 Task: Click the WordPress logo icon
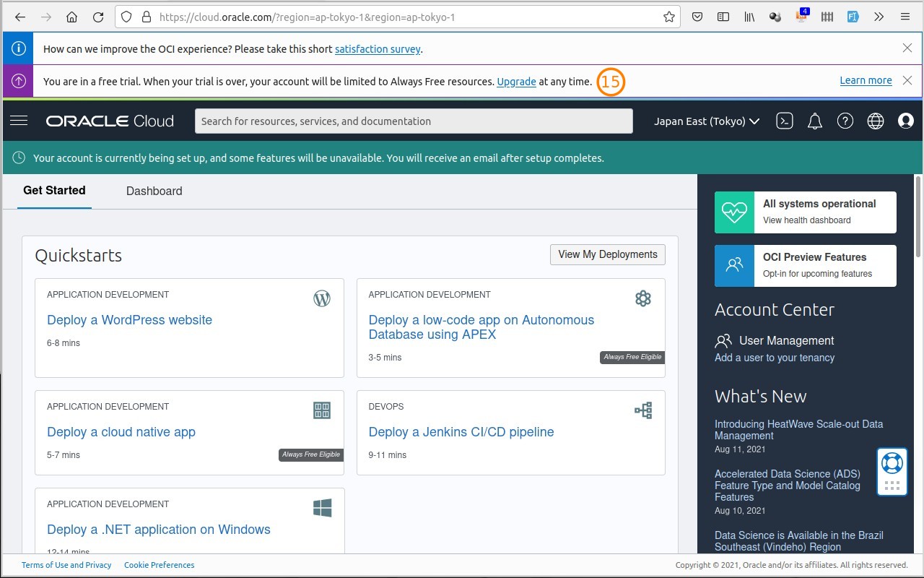coord(322,298)
